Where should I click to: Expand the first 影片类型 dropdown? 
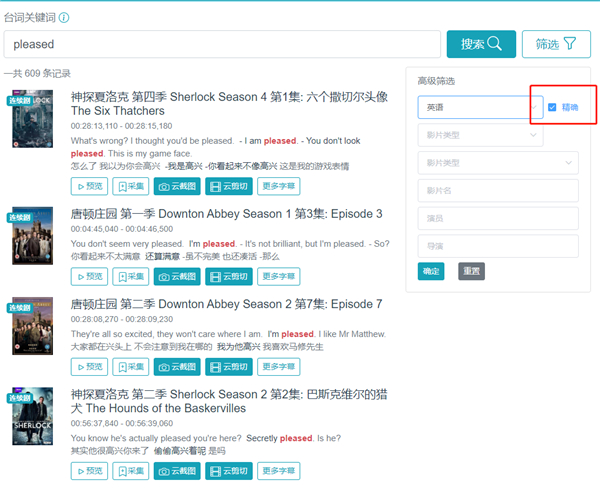click(480, 135)
